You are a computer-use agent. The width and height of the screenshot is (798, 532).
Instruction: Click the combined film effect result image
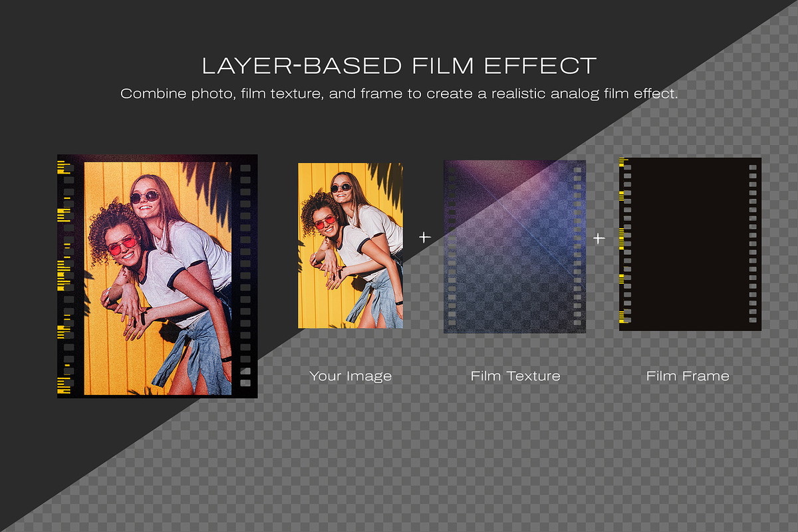coord(157,276)
